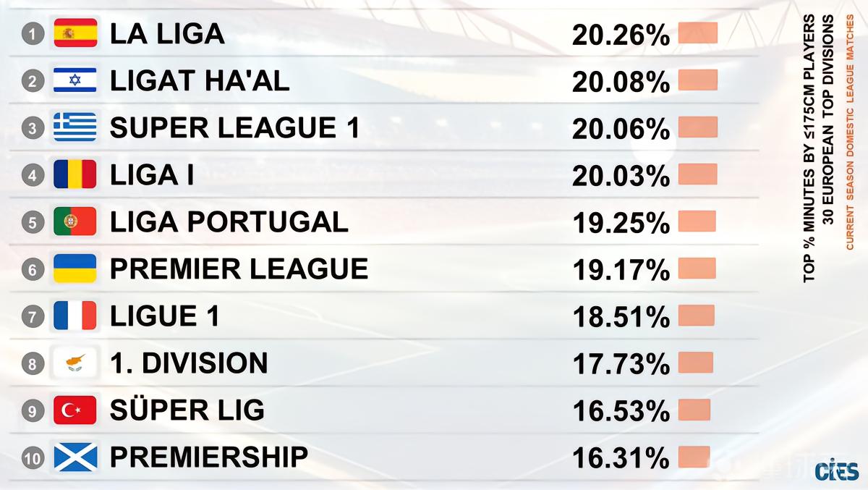Click the France flag icon
Image resolution: width=868 pixels, height=490 pixels.
75,316
